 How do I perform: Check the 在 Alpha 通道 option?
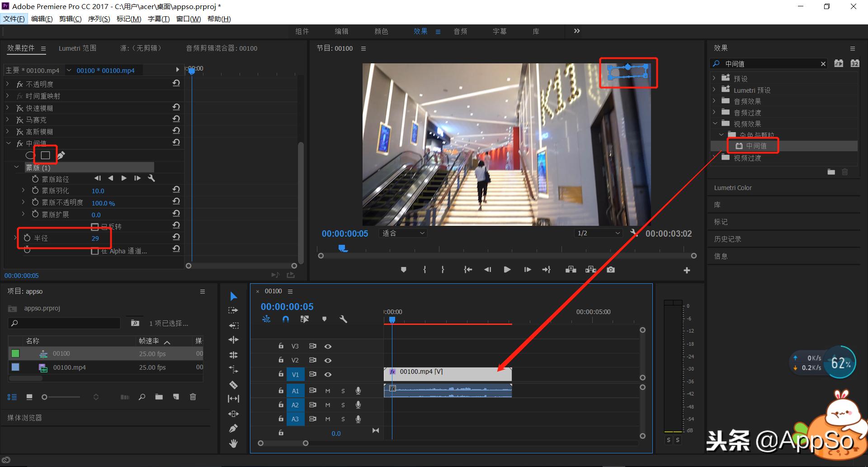click(x=95, y=251)
